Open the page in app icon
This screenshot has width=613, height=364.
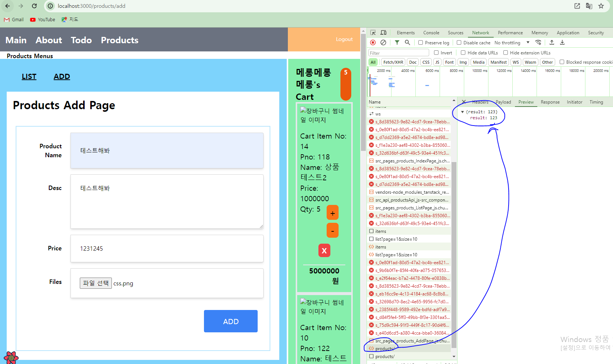(577, 6)
